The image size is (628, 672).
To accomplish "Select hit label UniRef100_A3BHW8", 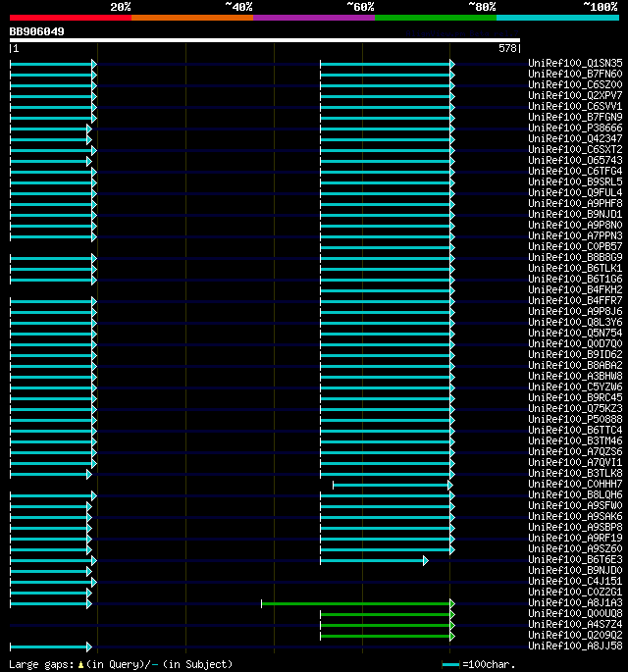I will pos(575,376).
